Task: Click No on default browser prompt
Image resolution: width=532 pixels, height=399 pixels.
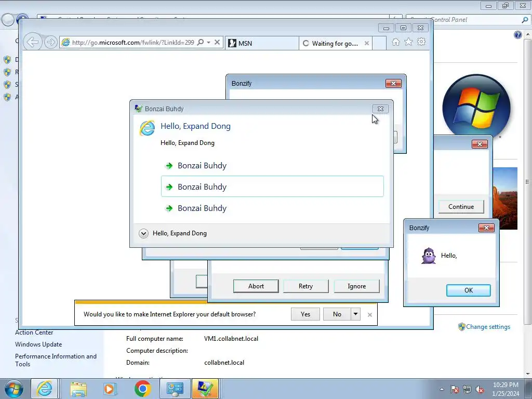Action: (x=337, y=314)
